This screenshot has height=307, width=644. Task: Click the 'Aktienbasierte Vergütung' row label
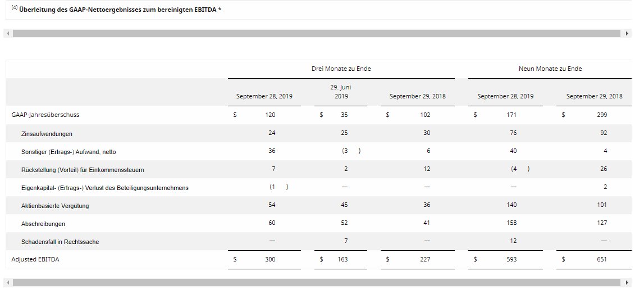pos(55,206)
